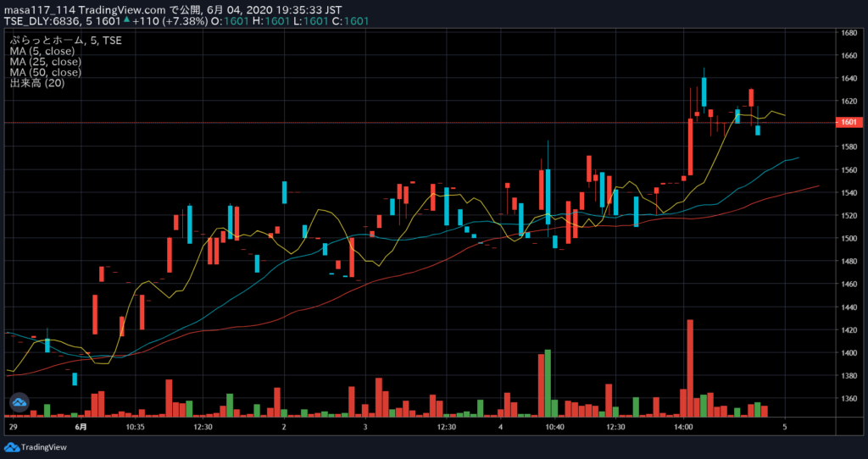868x459 pixels.
Task: Click the 6月 date axis label
Action: [81, 427]
